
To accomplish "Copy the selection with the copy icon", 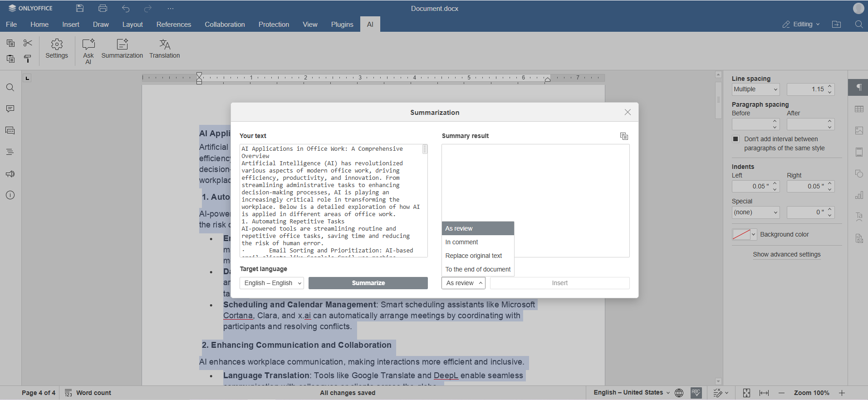I will pyautogui.click(x=11, y=43).
